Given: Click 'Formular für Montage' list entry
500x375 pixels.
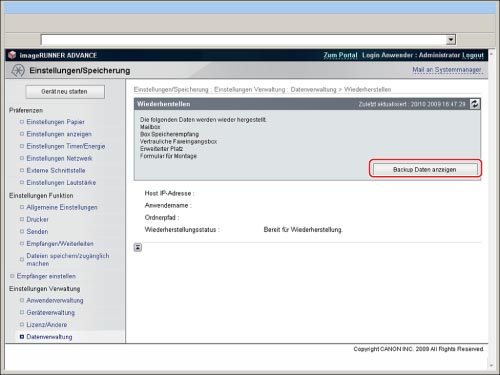Looking at the screenshot, I should (x=168, y=156).
